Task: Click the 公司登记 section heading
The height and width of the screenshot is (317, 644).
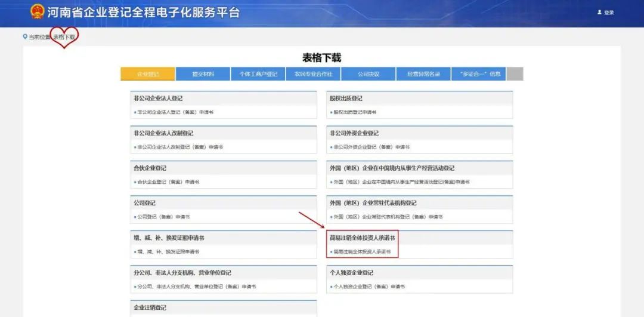Action: [x=144, y=204]
